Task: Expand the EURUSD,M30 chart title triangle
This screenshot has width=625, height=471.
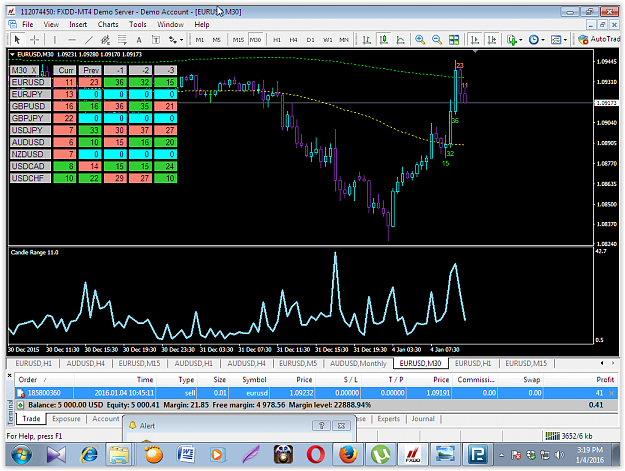Action: pyautogui.click(x=12, y=55)
